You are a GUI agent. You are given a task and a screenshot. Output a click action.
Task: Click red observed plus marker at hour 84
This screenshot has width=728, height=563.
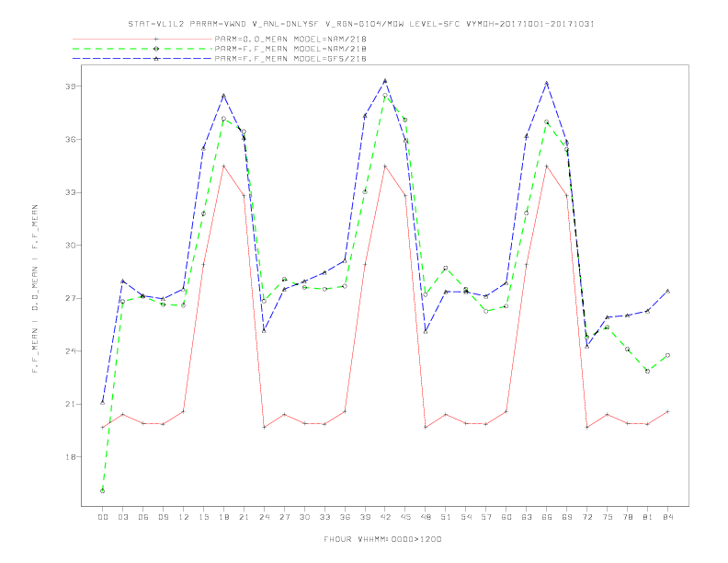[667, 411]
